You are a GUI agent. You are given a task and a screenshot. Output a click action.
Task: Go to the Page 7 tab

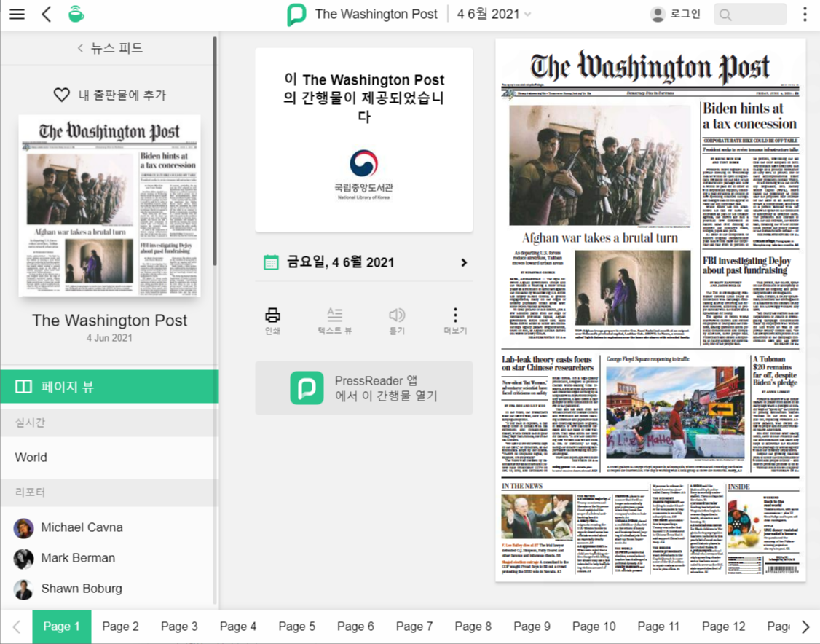pyautogui.click(x=414, y=627)
